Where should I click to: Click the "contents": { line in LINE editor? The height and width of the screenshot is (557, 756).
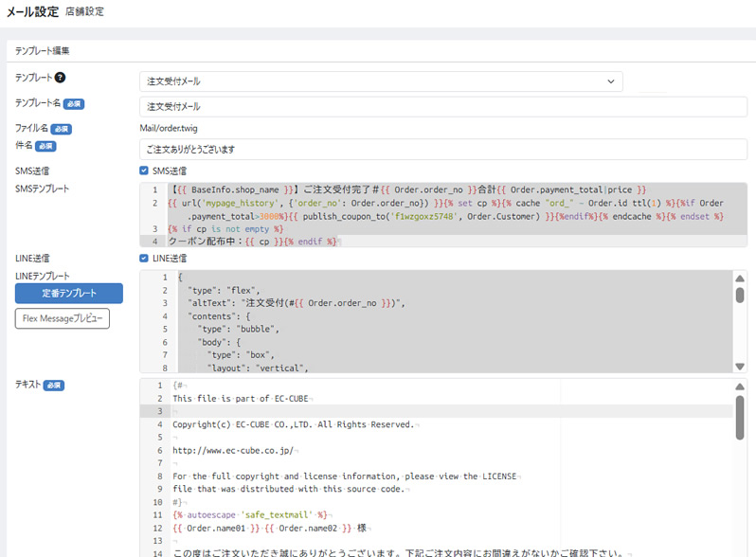point(219,316)
